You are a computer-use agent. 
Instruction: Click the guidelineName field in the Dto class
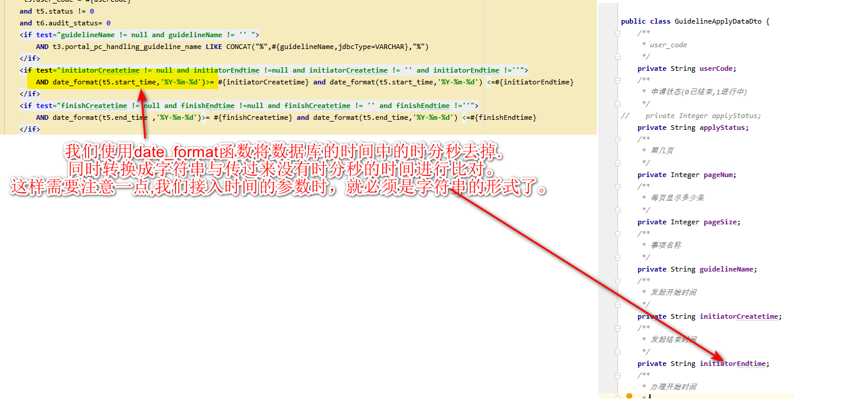click(726, 269)
